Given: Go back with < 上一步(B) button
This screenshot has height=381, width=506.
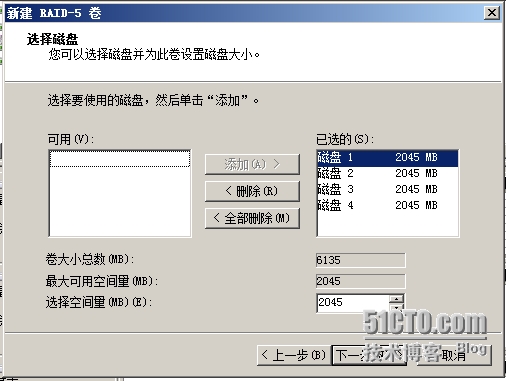Looking at the screenshot, I should click(294, 355).
